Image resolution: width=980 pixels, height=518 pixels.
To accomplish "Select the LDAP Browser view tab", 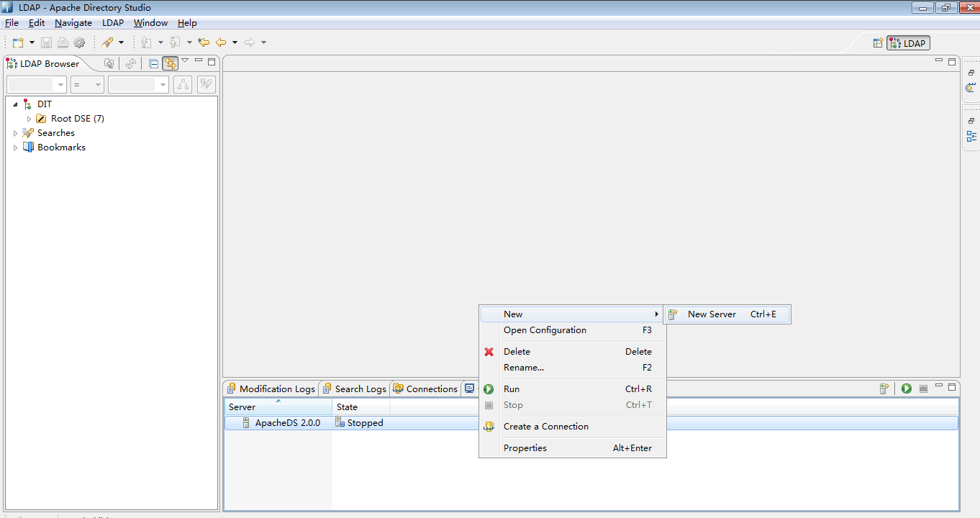I will (x=42, y=63).
